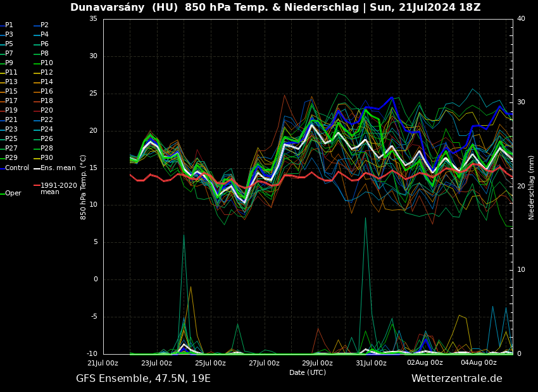Select the Ens. mean legend entry
Viewport: 538px width, 392px height.
click(58, 168)
